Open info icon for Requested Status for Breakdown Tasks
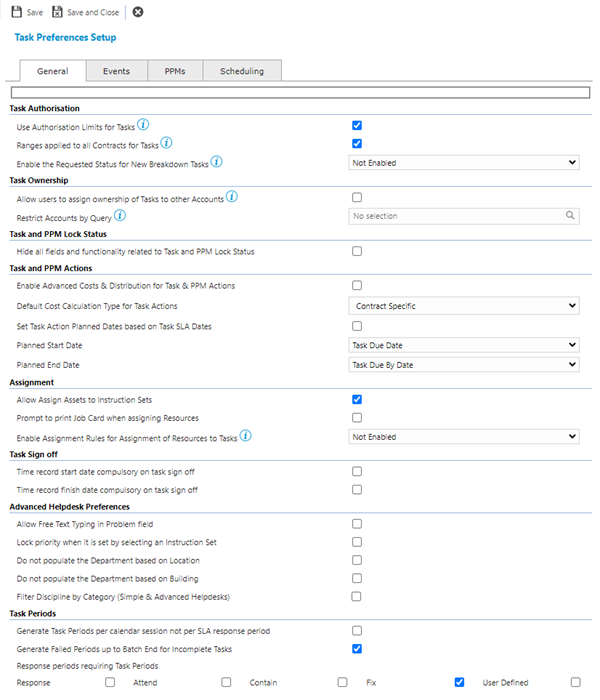 coord(216,161)
